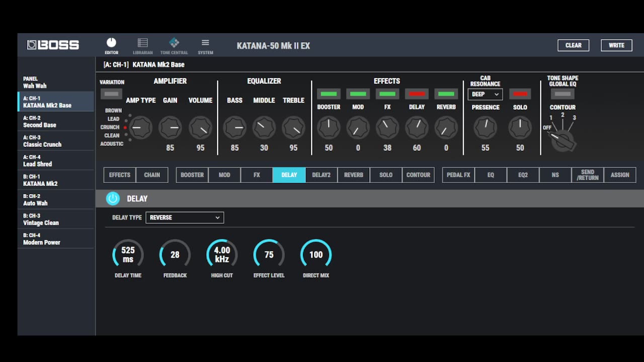Click the BOSS logo
644x362 pixels.
[53, 45]
